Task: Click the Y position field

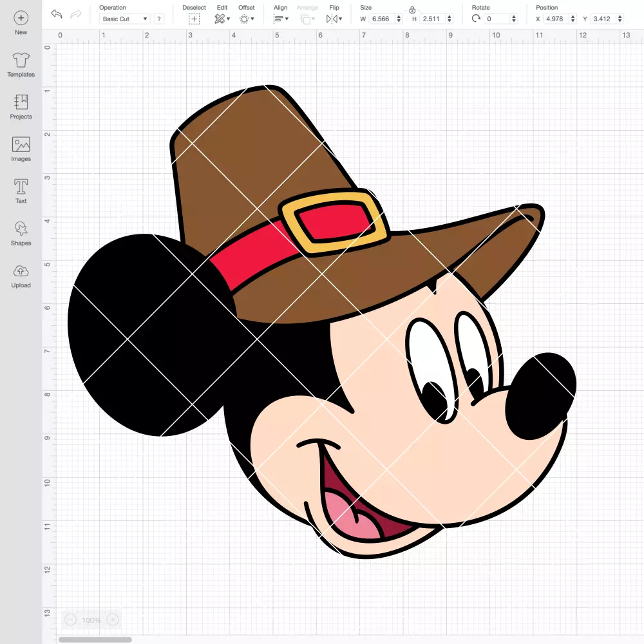Action: click(603, 19)
